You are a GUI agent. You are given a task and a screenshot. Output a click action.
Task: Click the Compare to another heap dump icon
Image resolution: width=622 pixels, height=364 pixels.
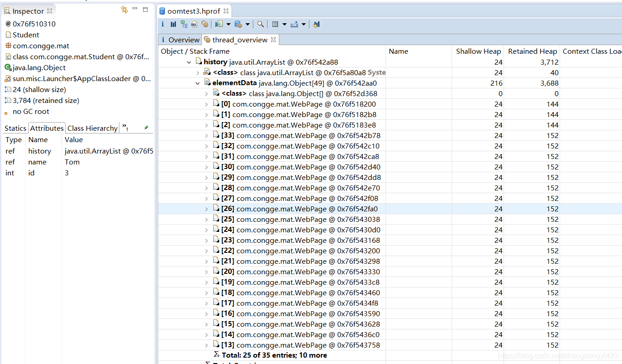[x=317, y=24]
